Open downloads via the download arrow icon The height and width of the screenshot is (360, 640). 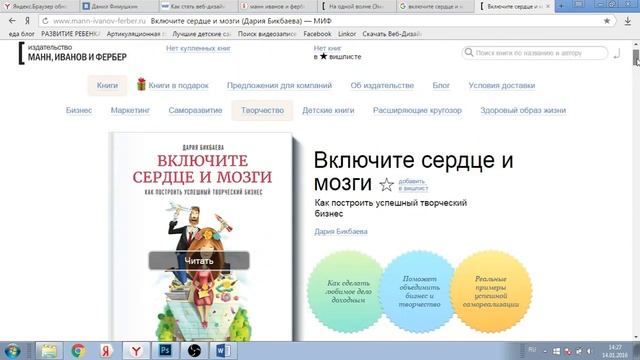(x=628, y=21)
